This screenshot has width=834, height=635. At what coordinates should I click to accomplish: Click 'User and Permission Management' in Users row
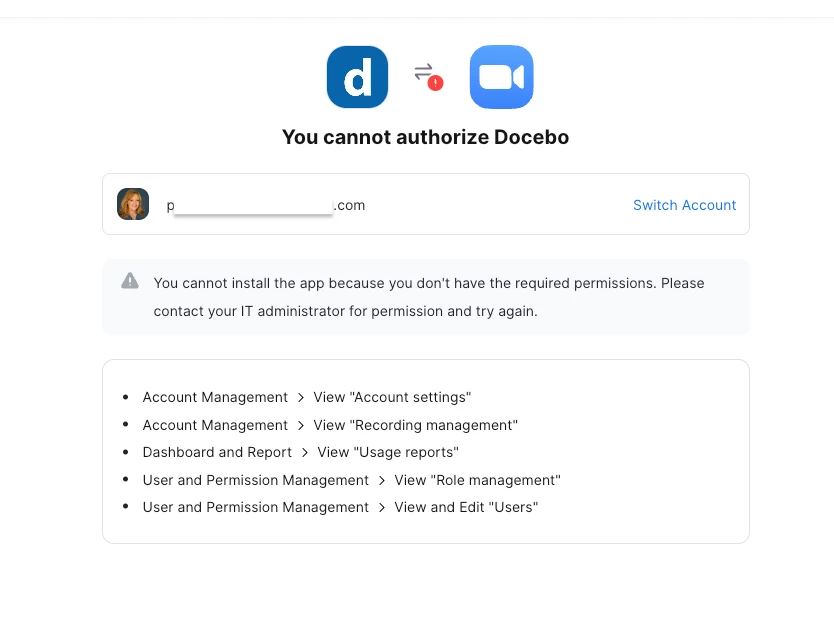click(x=255, y=507)
